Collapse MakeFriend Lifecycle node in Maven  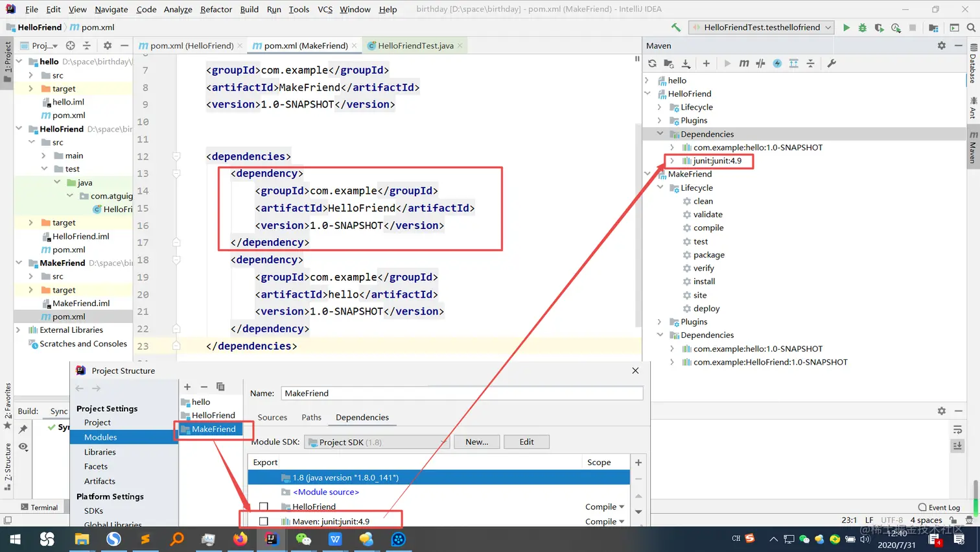(x=660, y=188)
